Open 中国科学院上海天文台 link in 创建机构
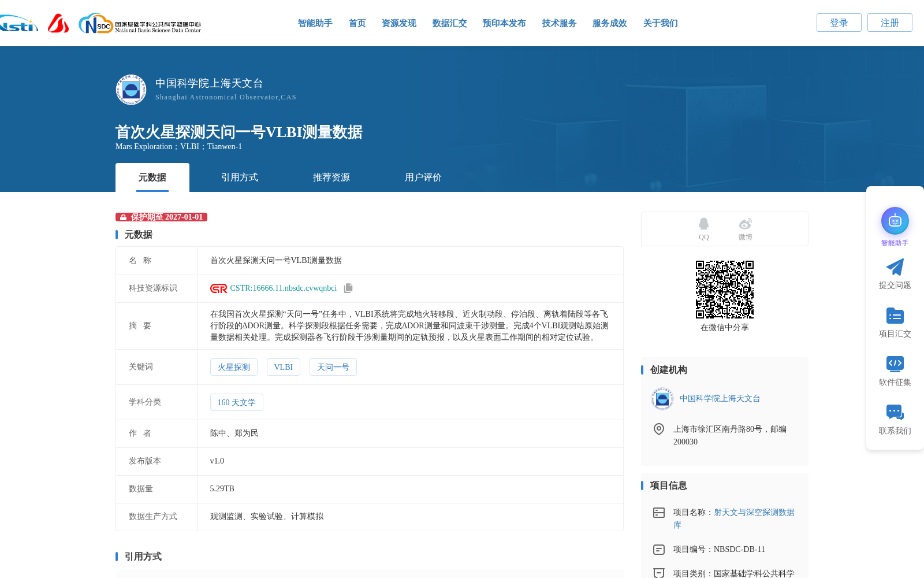This screenshot has width=924, height=578. click(x=720, y=399)
